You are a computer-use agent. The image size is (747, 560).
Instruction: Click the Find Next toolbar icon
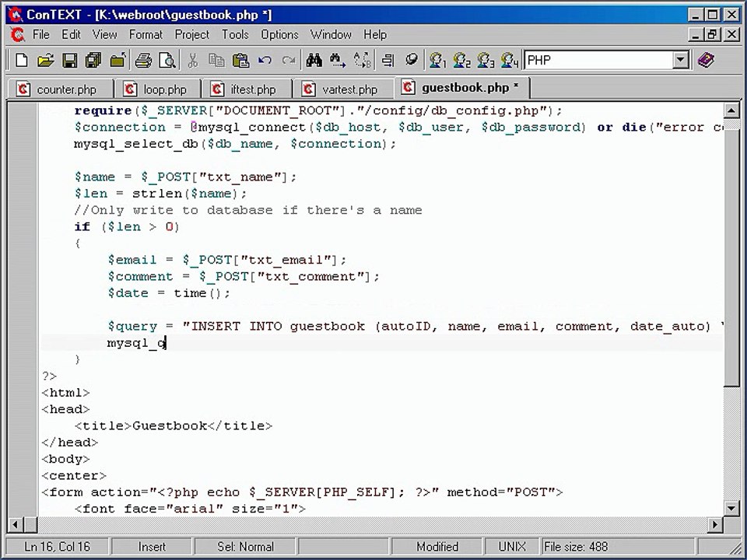click(x=338, y=61)
